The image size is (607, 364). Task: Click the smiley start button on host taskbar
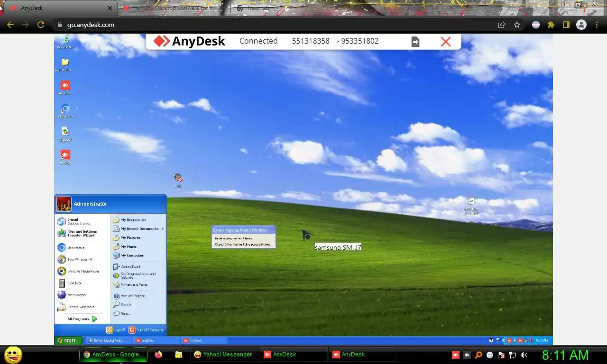(13, 355)
